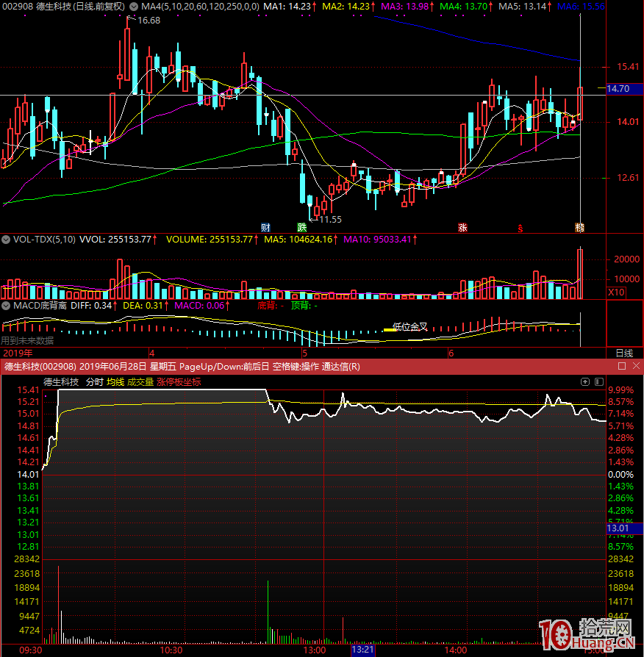The width and height of the screenshot is (644, 657).
Task: Open the 日线 period selector
Action: pyautogui.click(x=623, y=353)
